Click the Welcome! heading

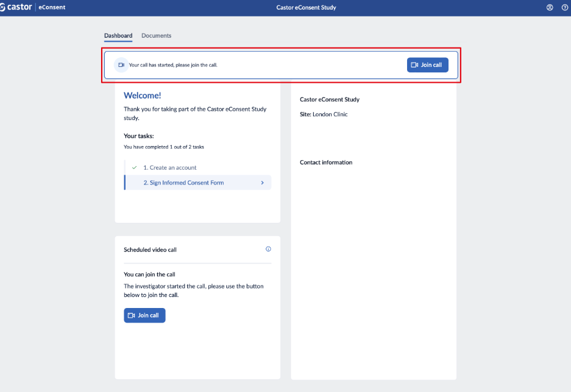point(143,96)
